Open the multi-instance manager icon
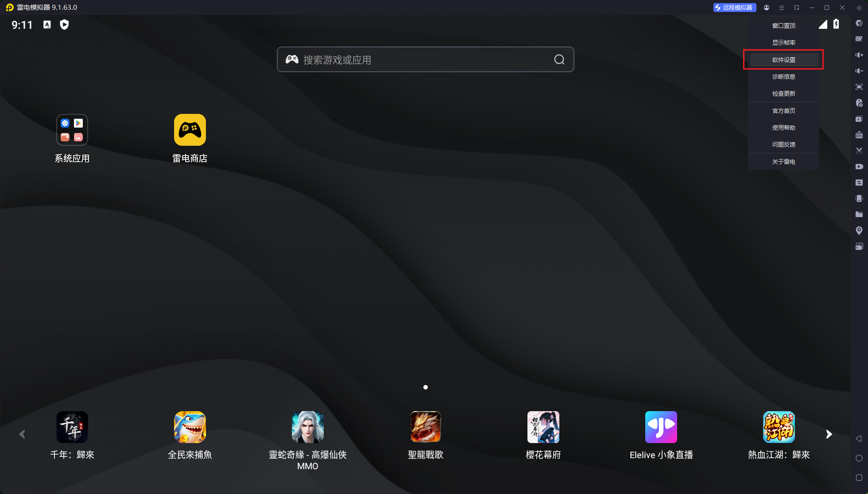This screenshot has height=494, width=868. [859, 119]
